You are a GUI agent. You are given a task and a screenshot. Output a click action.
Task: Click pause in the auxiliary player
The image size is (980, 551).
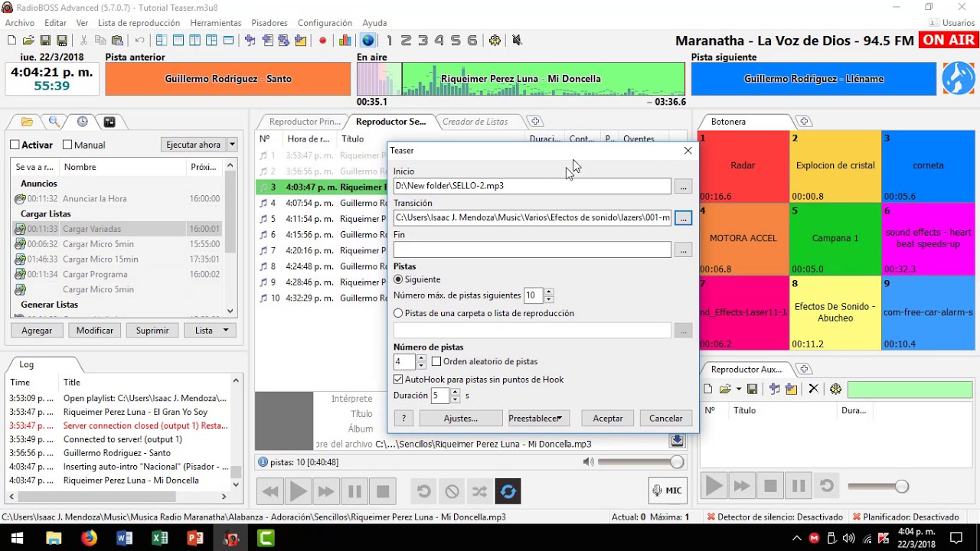(798, 486)
